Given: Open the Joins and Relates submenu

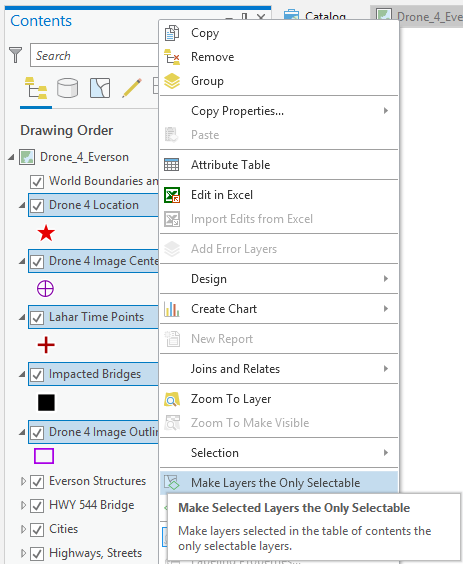Looking at the screenshot, I should (279, 369).
